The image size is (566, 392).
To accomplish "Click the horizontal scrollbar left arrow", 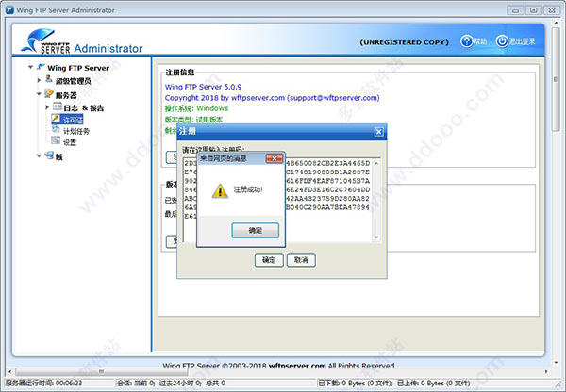I will pyautogui.click(x=9, y=371).
